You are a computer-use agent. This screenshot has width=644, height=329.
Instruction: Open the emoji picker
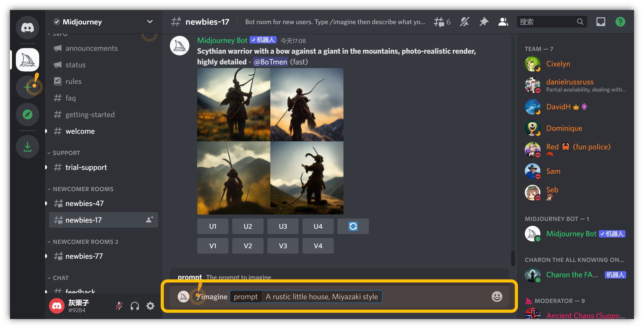tap(497, 297)
